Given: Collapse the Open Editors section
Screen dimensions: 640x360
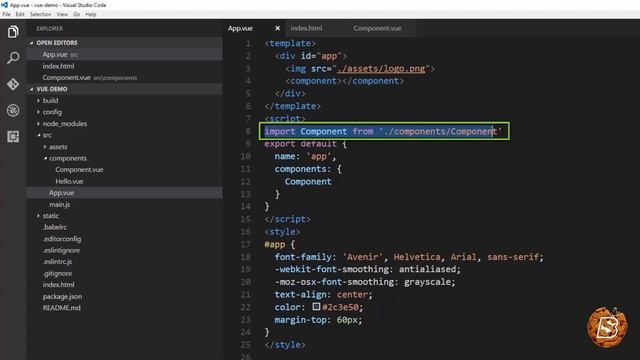Looking at the screenshot, I should tap(57, 43).
